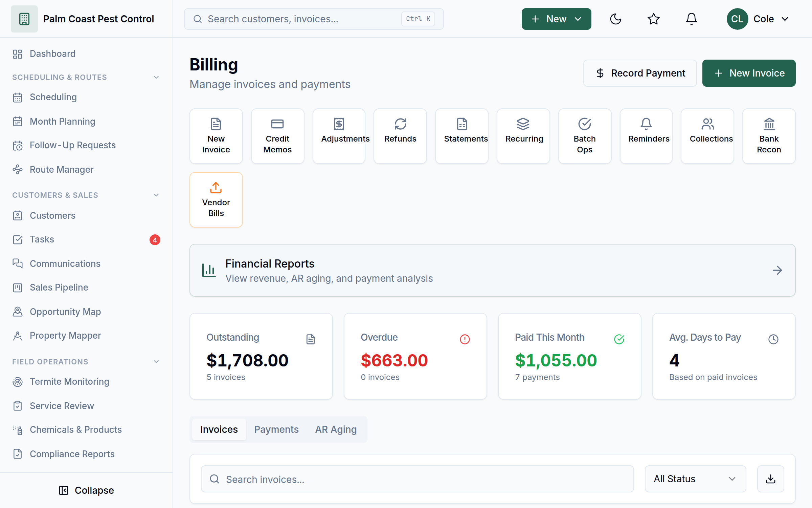This screenshot has width=812, height=508.
Task: Open the Collections tile
Action: [x=707, y=136]
